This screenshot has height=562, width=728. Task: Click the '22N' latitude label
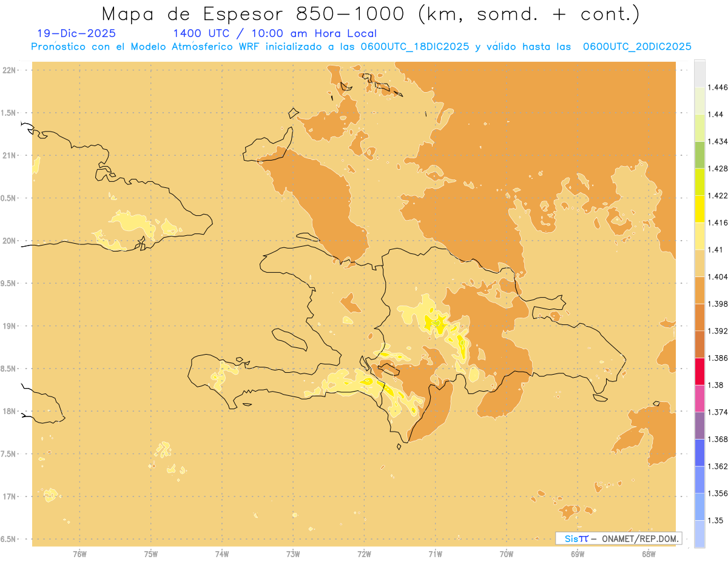[9, 70]
